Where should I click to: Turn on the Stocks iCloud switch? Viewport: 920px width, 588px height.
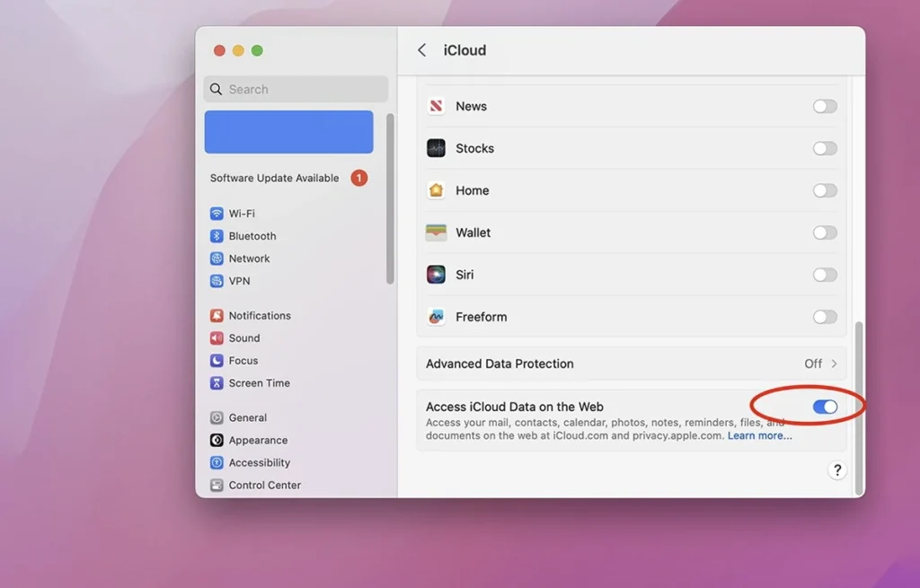tap(825, 148)
